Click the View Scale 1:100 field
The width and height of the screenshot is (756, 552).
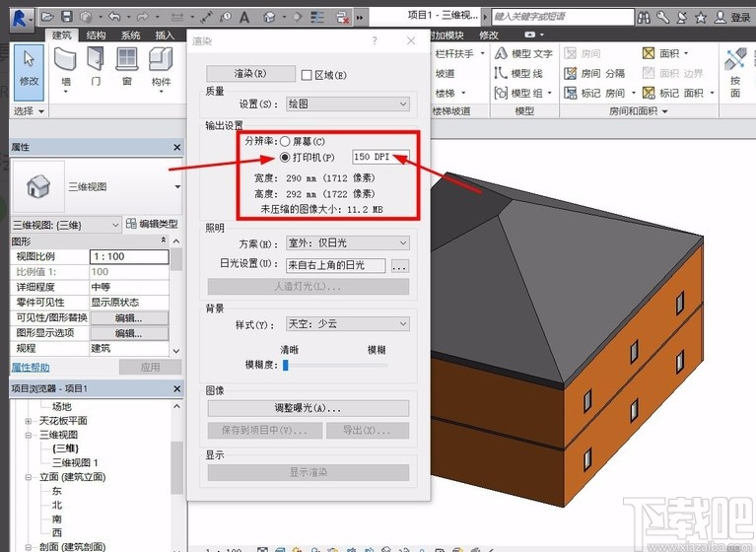128,256
